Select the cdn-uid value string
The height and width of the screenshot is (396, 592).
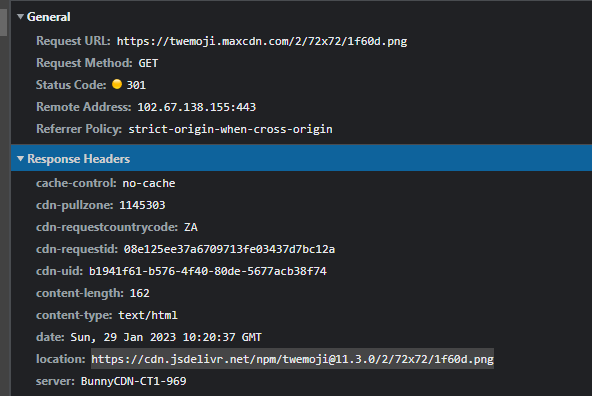click(208, 271)
